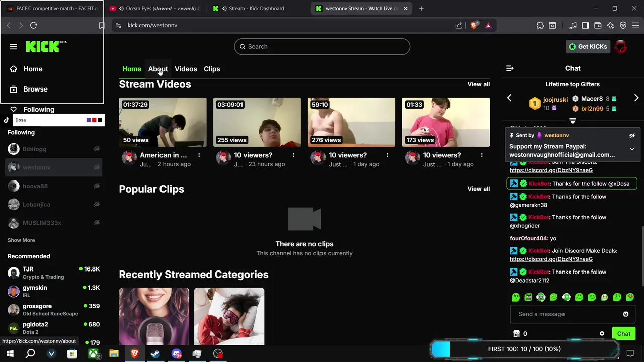644x362 pixels.
Task: Open Steam from the taskbar
Action: 155,354
